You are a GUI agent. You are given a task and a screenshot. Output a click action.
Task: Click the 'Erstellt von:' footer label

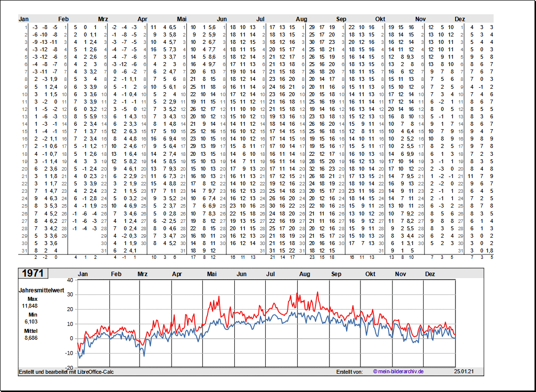(349, 372)
